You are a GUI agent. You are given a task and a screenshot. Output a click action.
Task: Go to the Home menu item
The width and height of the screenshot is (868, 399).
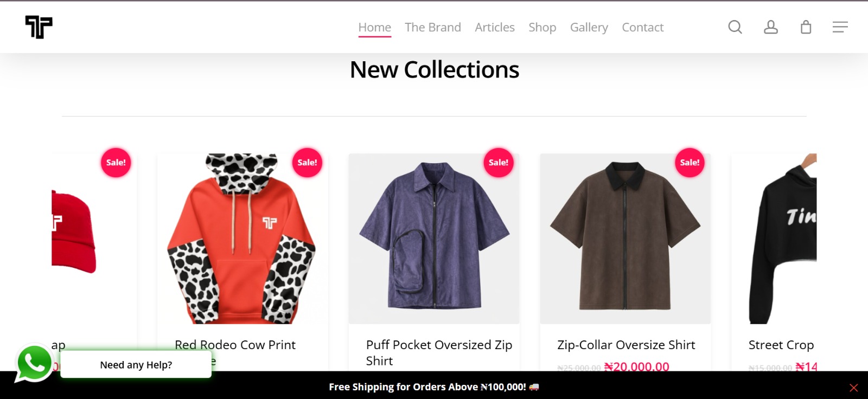[374, 27]
